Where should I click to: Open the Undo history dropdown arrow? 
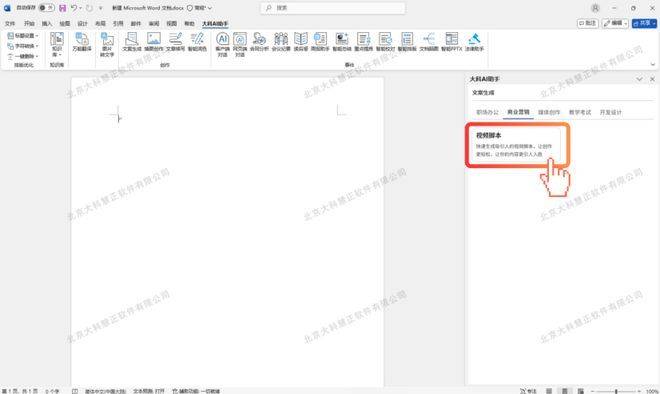(x=80, y=8)
